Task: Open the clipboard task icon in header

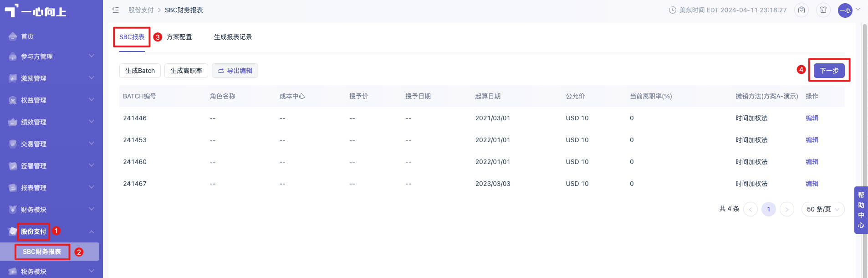Action: pyautogui.click(x=802, y=10)
